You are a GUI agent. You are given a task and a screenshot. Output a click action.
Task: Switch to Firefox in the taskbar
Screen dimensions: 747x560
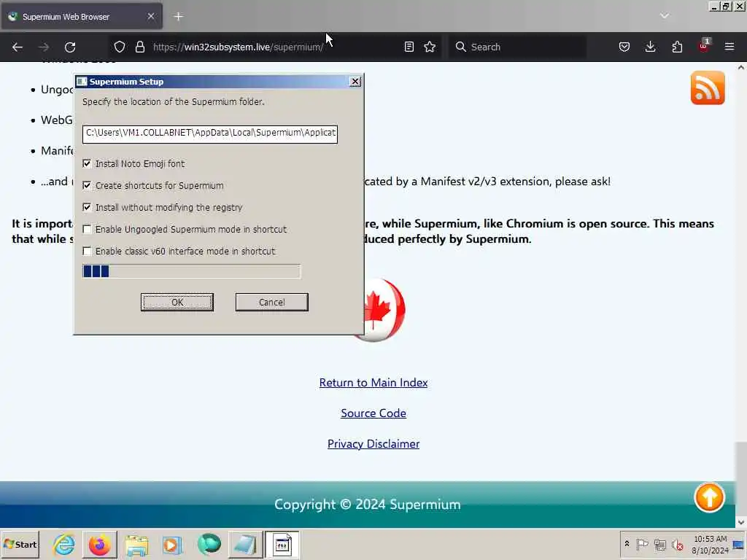99,545
